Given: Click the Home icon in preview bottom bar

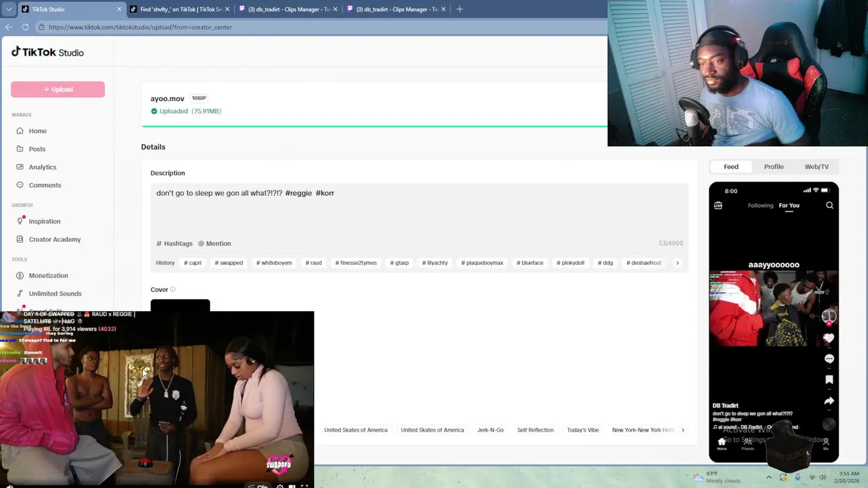Looking at the screenshot, I should (722, 443).
